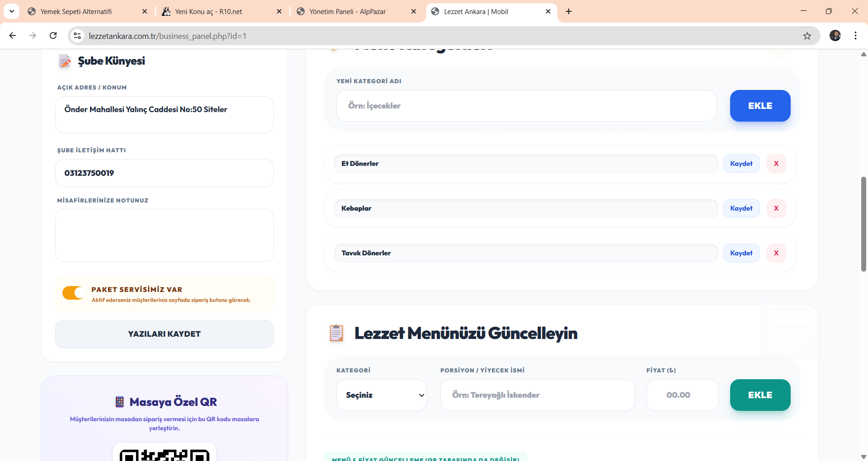The width and height of the screenshot is (868, 461).
Task: Save the Kebaplar category name
Action: (x=741, y=208)
